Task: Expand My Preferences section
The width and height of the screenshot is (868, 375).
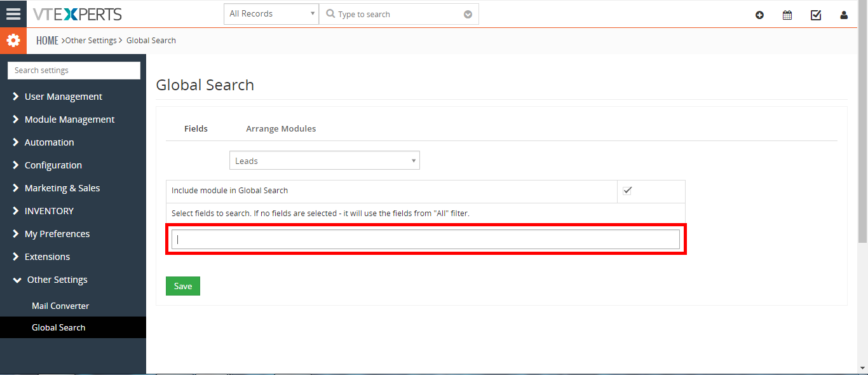Action: click(51, 234)
